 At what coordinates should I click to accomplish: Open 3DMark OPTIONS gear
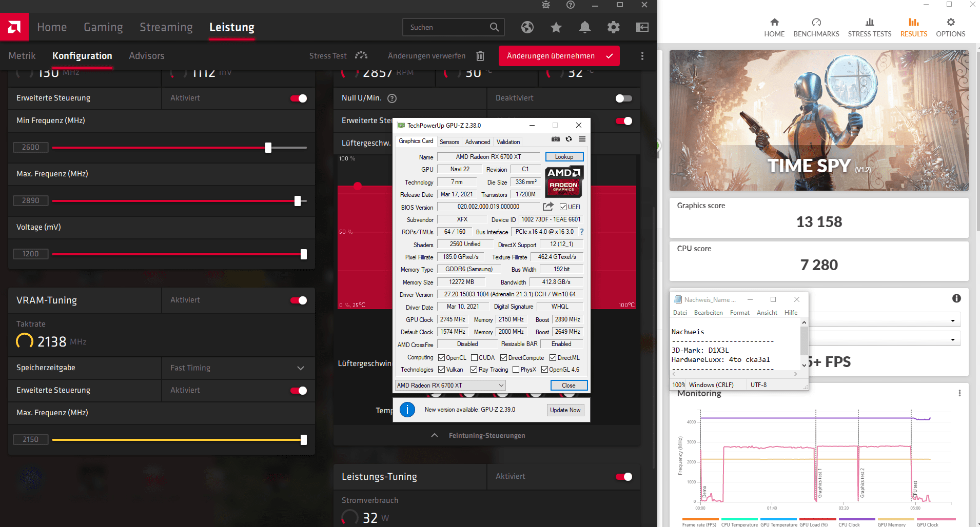coord(951,28)
